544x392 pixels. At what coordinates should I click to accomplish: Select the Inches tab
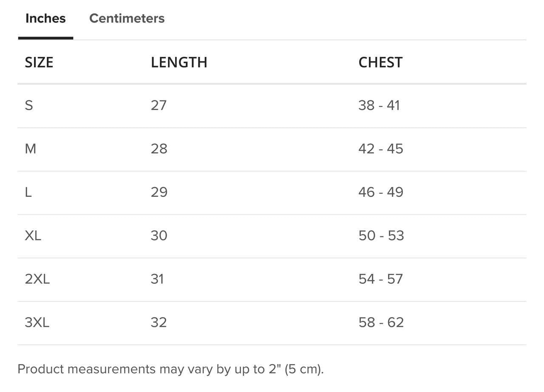click(45, 18)
